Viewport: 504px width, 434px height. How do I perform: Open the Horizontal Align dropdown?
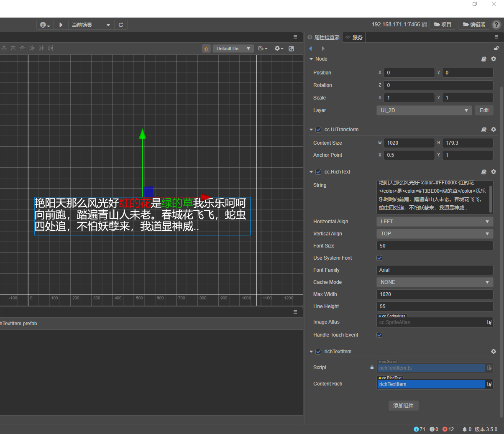click(x=435, y=222)
